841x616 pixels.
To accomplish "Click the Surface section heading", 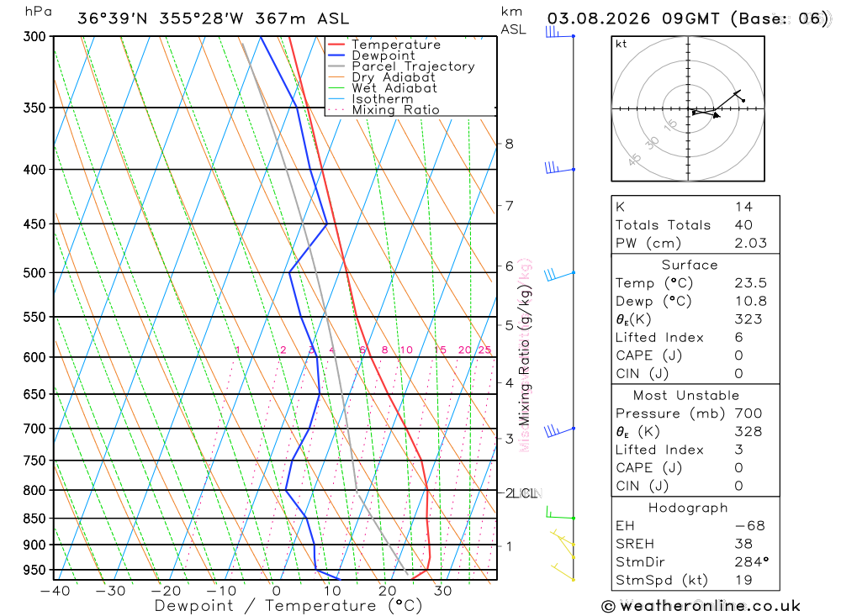I will click(690, 266).
